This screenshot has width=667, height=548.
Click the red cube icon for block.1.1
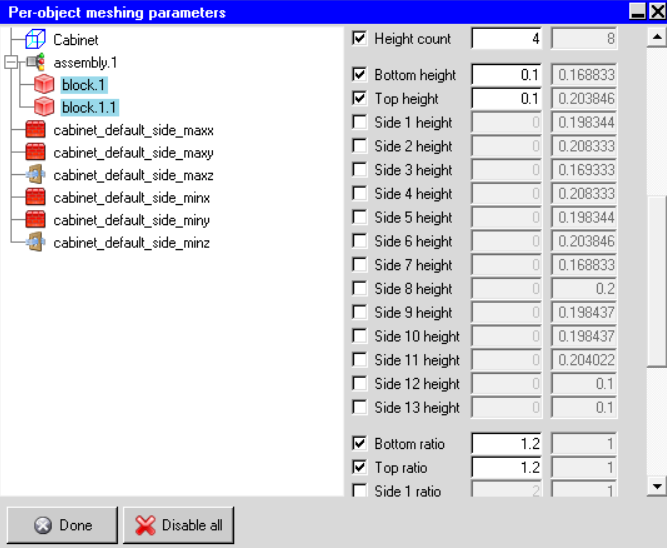click(x=44, y=107)
